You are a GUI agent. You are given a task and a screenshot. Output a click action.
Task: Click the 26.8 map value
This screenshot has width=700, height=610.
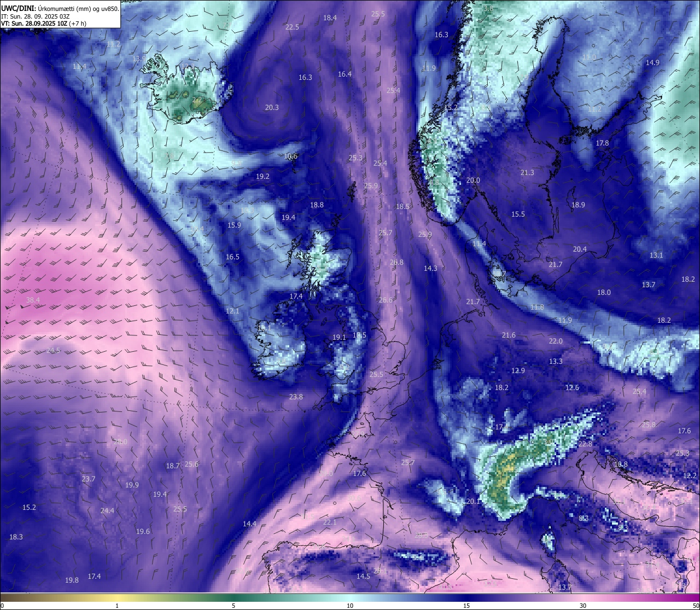tap(396, 263)
